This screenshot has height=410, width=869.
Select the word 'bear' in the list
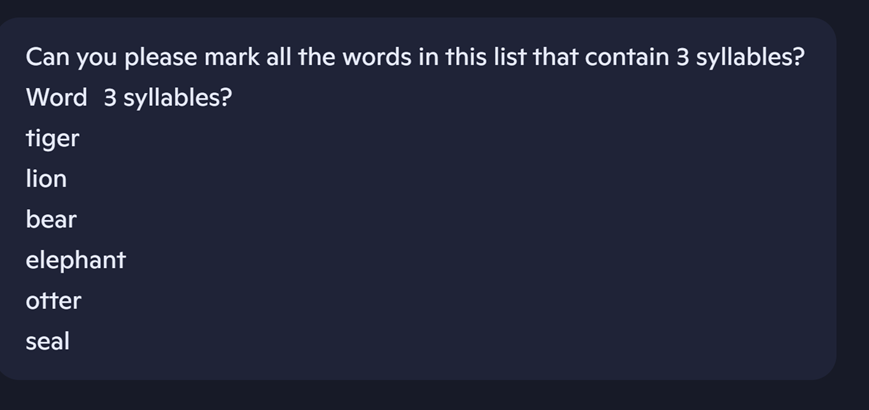pos(51,219)
